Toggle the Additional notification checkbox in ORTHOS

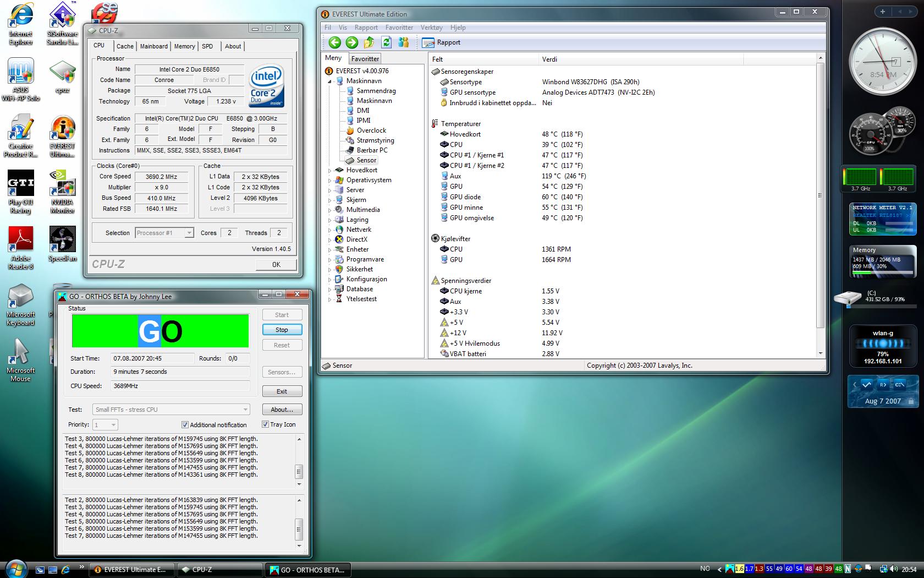pos(185,425)
